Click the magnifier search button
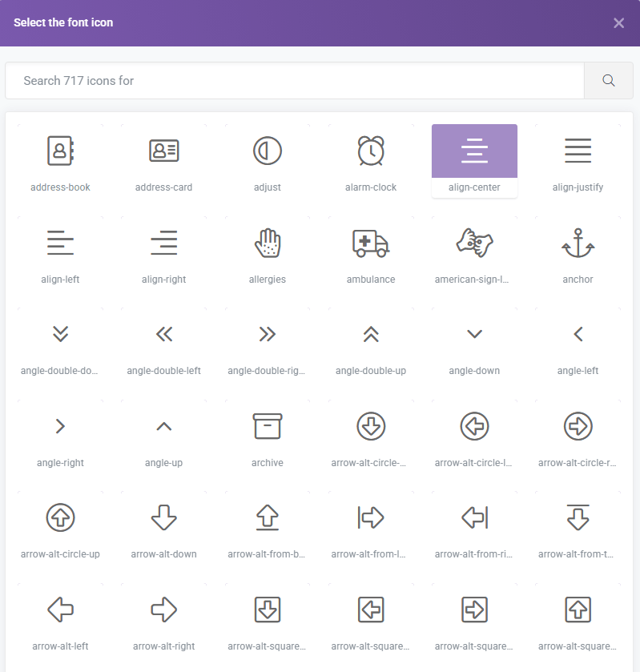 pos(609,81)
